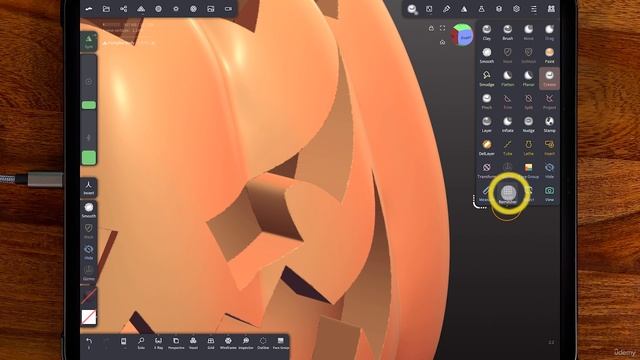640x360 pixels.
Task: Select the Flatten tool
Action: [x=507, y=78]
